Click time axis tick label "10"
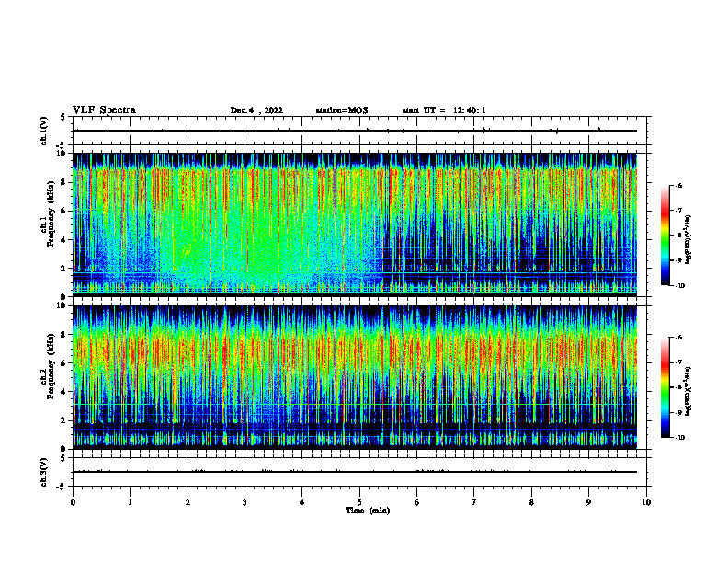This screenshot has width=728, height=563. (646, 502)
